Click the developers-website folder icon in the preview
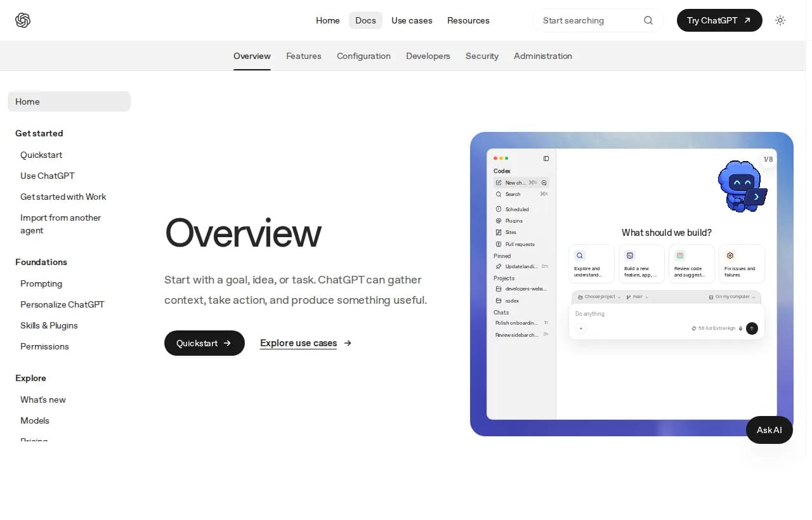 coord(499,289)
